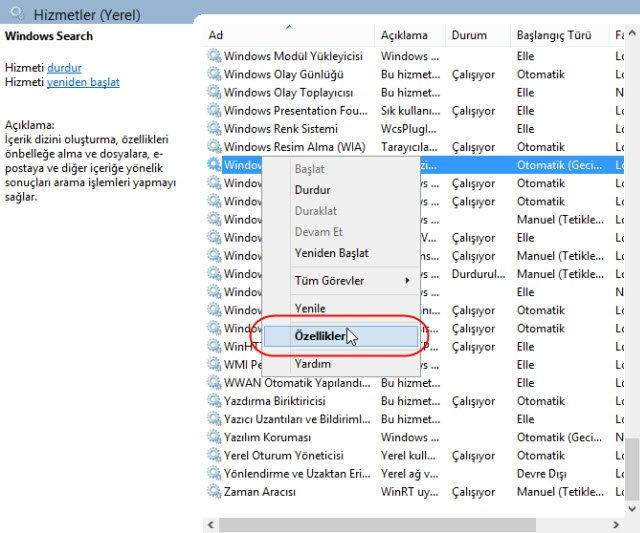
Task: Click the vertical scrollbar thumb
Action: (632, 469)
